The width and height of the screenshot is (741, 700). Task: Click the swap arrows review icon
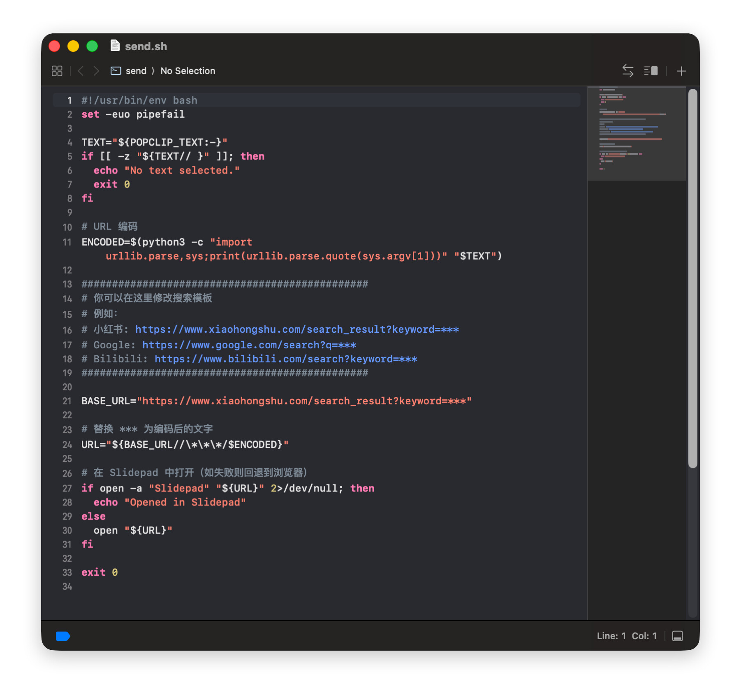point(628,71)
